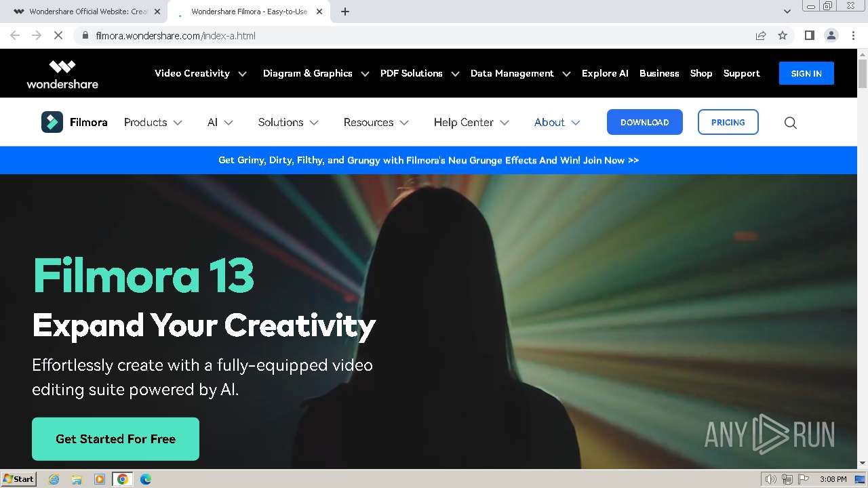
Task: Click the volume speaker tray icon
Action: (x=772, y=479)
